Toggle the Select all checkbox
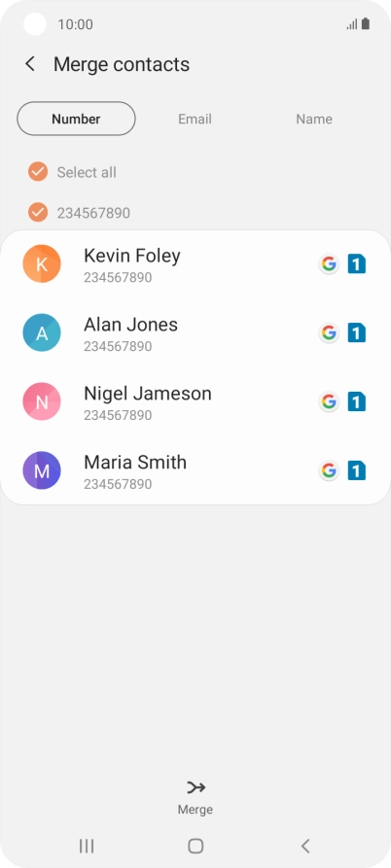 click(x=38, y=172)
